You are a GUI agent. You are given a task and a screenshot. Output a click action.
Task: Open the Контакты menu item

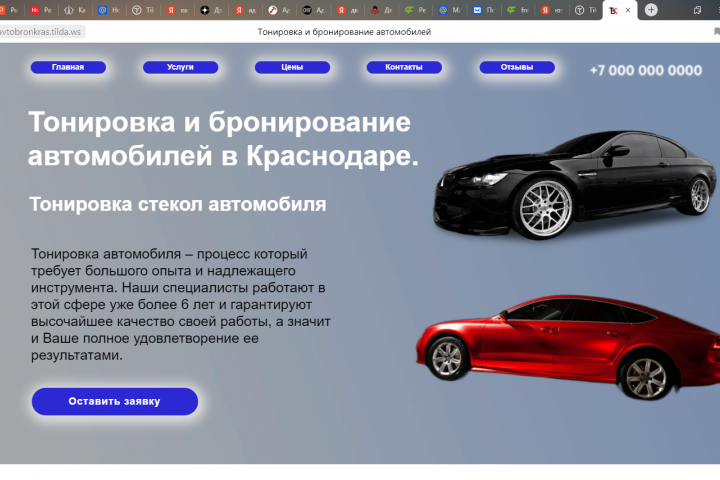click(x=404, y=67)
